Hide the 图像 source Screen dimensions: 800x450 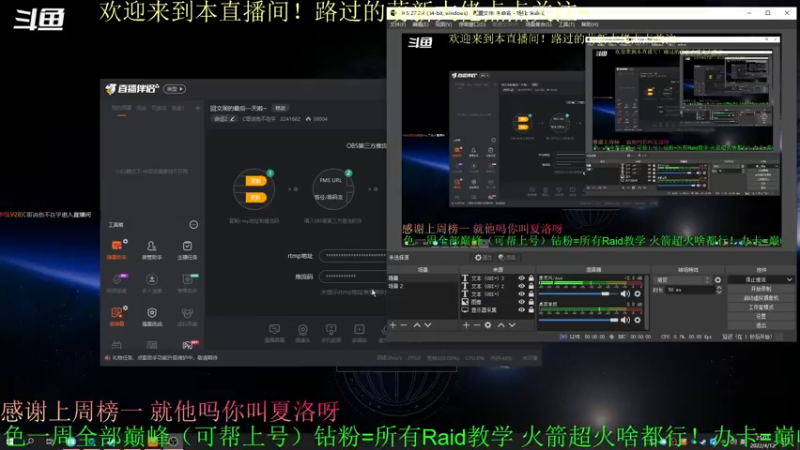(x=521, y=302)
